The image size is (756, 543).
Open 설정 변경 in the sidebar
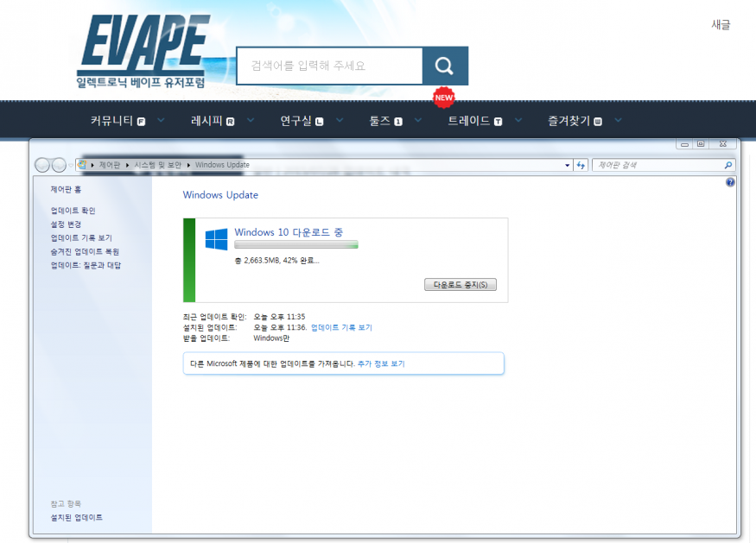[66, 224]
